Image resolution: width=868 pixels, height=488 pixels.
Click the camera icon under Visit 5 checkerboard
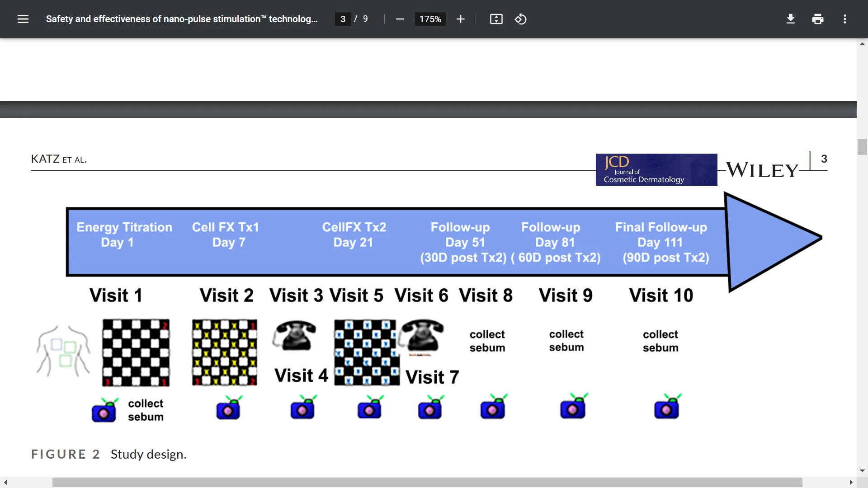(x=370, y=407)
